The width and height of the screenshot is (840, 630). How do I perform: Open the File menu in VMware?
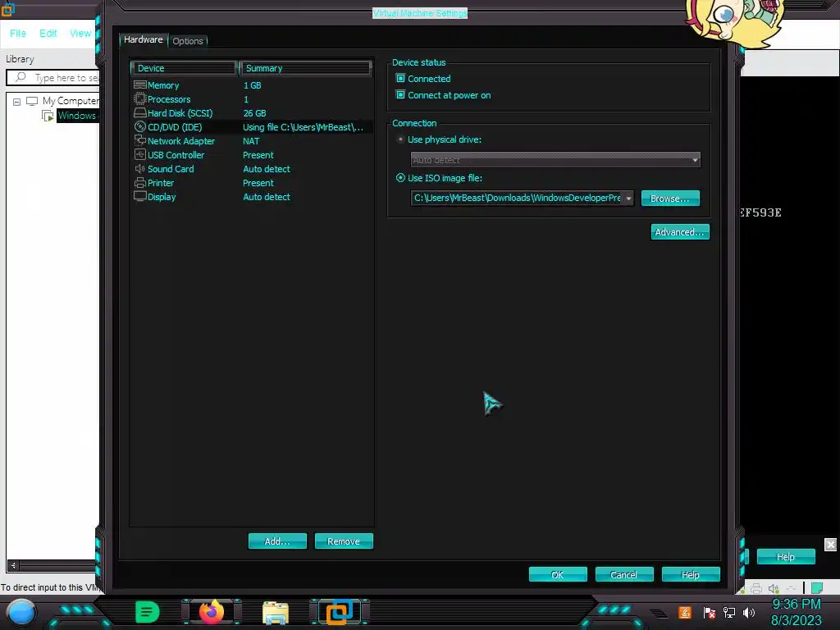18,33
